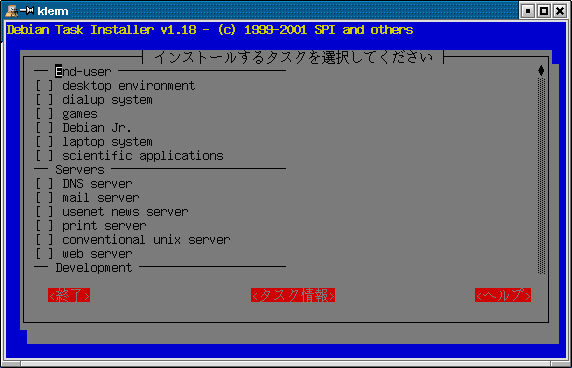
Task: Click the sticky pin icon in title bar
Action: coord(27,11)
